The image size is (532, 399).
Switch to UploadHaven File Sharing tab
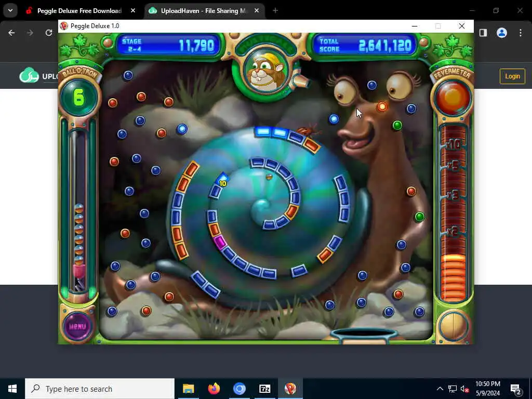tap(204, 11)
